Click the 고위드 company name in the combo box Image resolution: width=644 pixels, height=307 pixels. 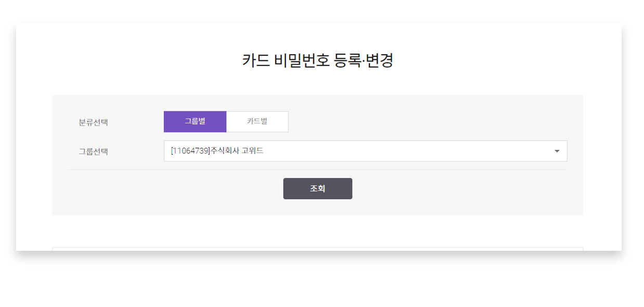253,151
